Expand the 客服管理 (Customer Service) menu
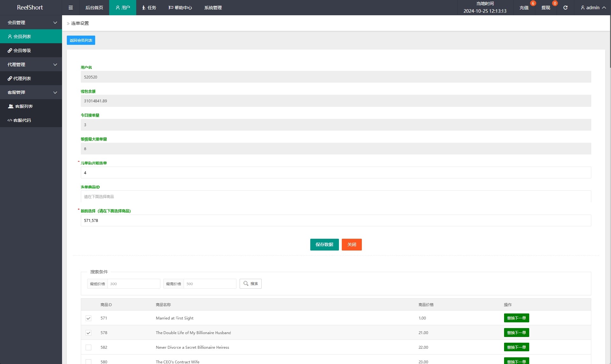611x364 pixels. pyautogui.click(x=31, y=92)
